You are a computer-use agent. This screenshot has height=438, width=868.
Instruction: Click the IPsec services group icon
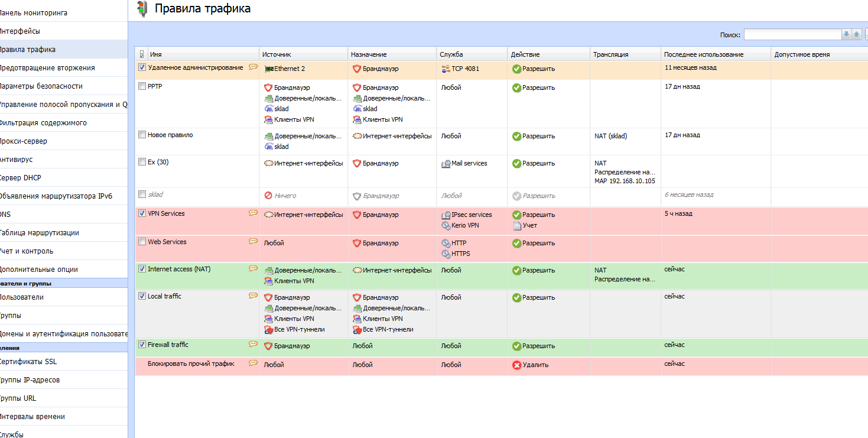(x=446, y=215)
